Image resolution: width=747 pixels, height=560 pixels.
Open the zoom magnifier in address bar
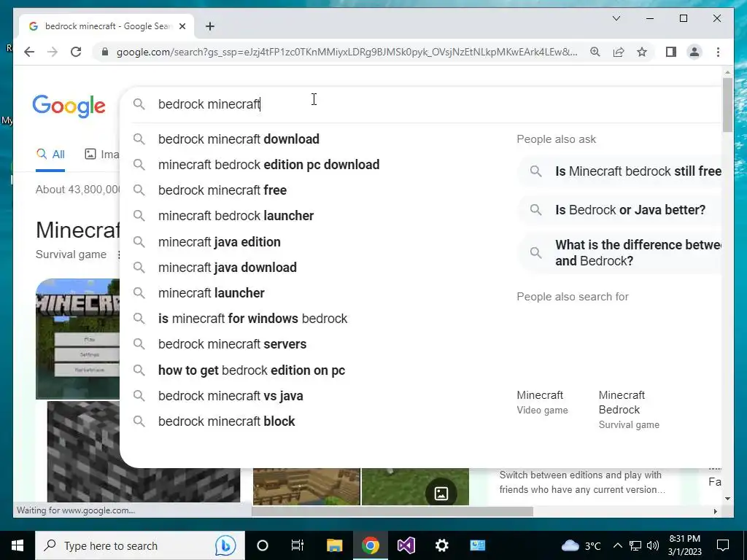[595, 52]
